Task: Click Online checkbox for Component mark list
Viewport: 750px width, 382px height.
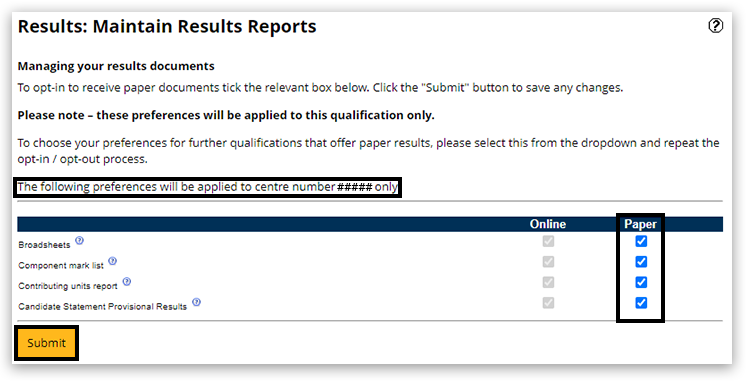Action: pyautogui.click(x=548, y=262)
